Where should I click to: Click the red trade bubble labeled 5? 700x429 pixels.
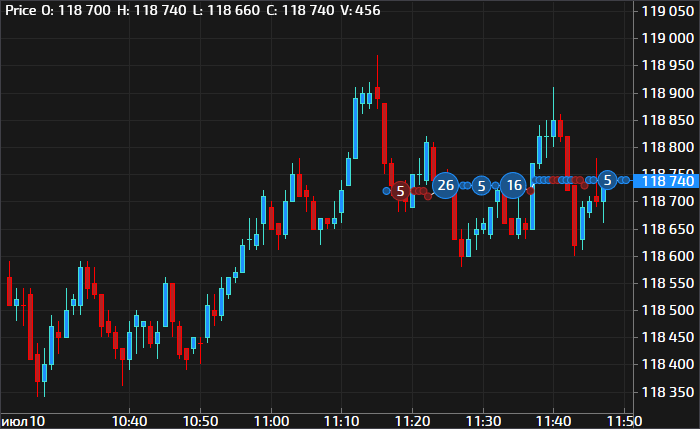coord(400,190)
